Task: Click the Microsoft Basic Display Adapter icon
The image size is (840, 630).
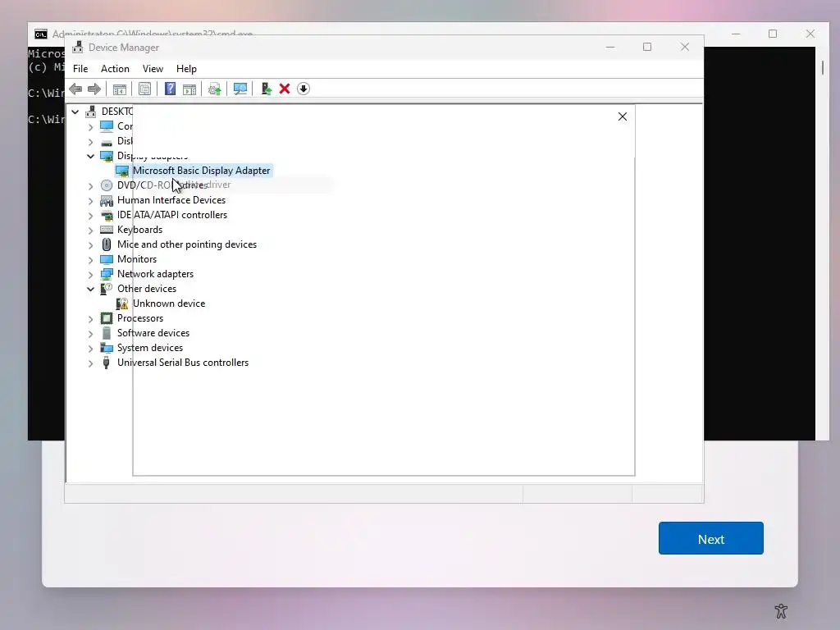Action: point(122,171)
